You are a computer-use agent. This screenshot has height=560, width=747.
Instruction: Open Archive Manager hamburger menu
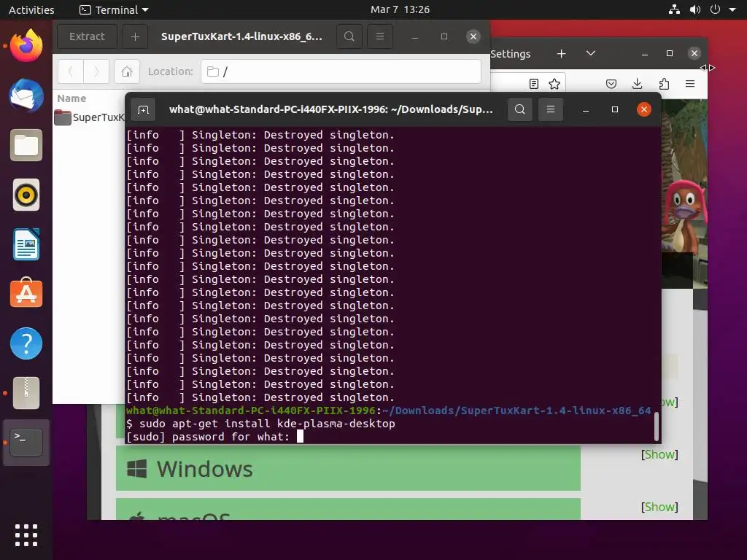click(379, 36)
